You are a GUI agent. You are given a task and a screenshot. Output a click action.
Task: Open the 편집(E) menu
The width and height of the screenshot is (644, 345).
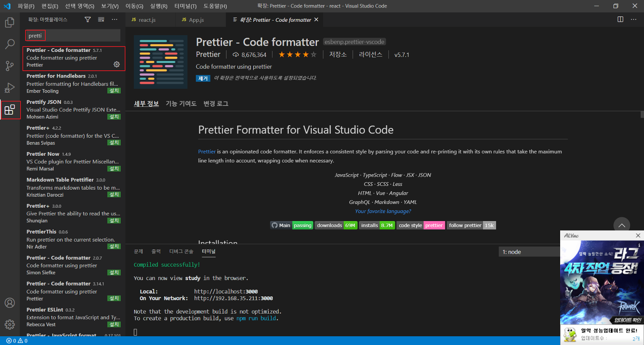pos(50,6)
